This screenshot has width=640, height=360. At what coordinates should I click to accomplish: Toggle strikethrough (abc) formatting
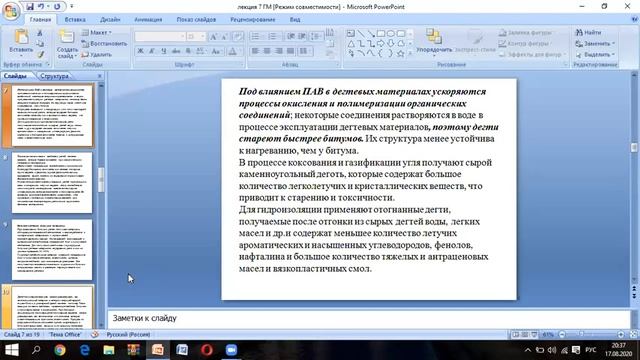pyautogui.click(x=176, y=51)
